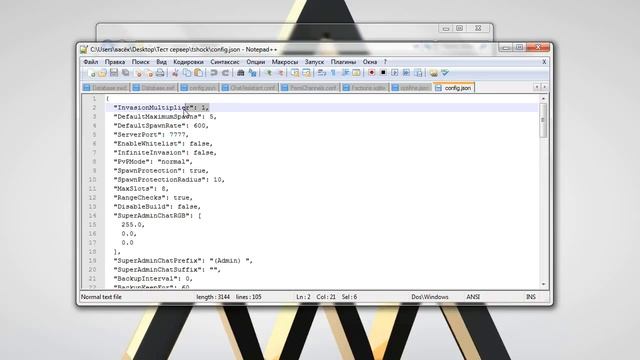640x360 pixels.
Task: Click the Close document toolbar icon
Action: click(x=139, y=73)
